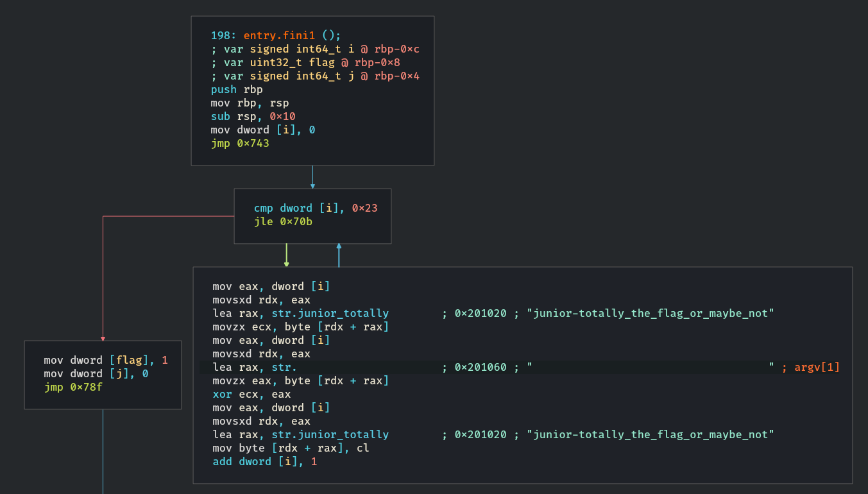
Task: Click the add dword [i], 1 instruction
Action: (x=264, y=462)
